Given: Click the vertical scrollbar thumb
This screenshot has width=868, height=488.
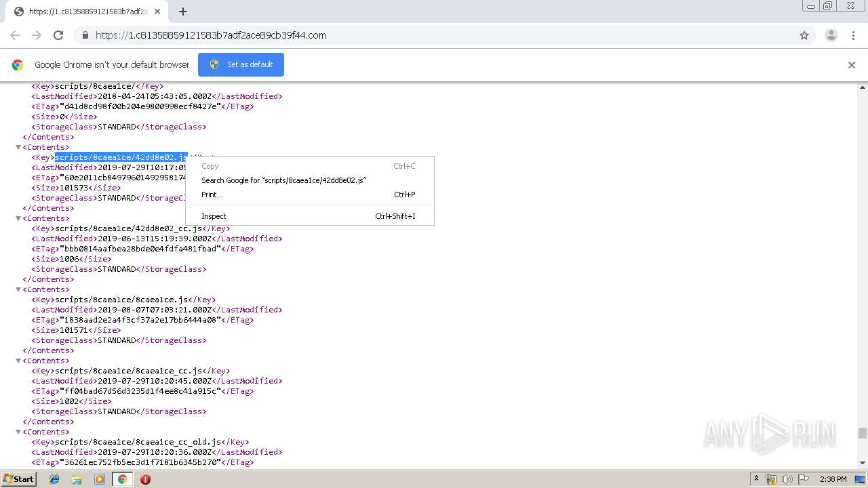Looking at the screenshot, I should point(862,433).
